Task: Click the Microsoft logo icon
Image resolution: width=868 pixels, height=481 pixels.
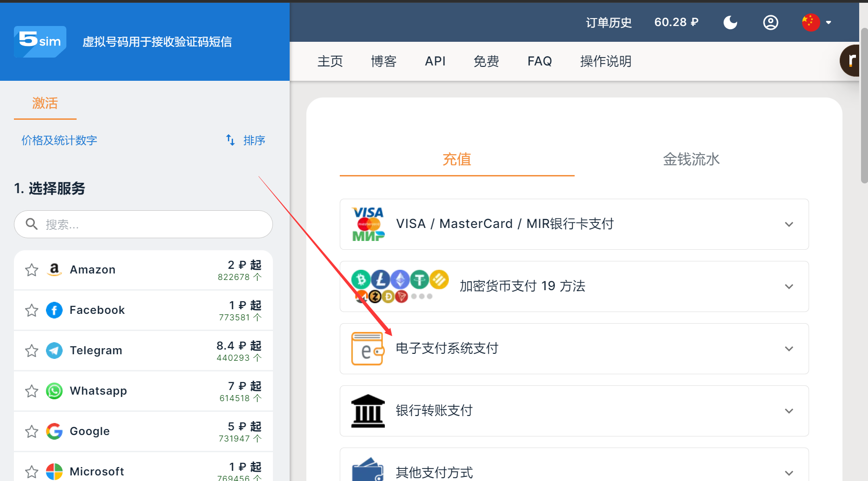Action: [x=54, y=472]
